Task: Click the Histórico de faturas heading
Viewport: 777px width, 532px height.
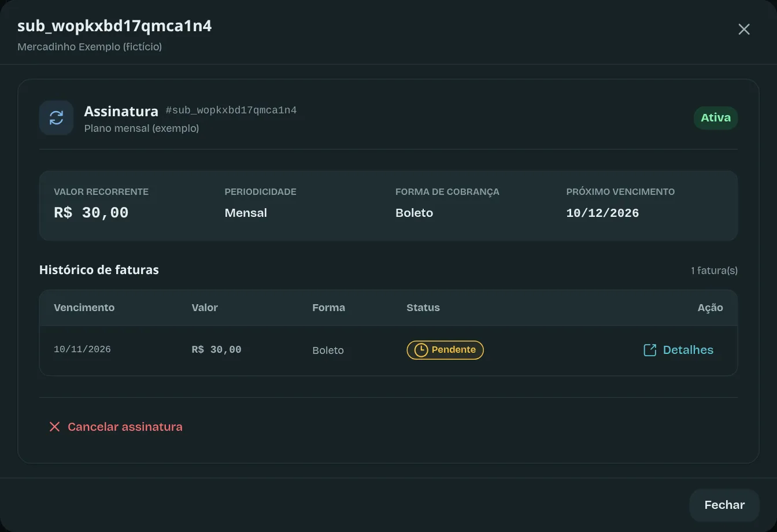Action: 99,269
